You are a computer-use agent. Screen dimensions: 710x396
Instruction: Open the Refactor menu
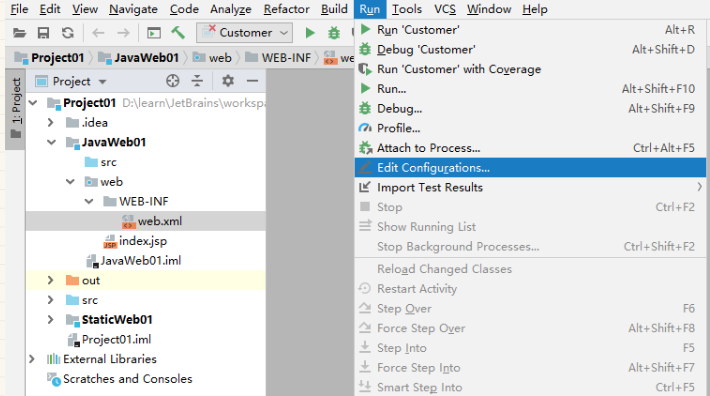tap(286, 9)
